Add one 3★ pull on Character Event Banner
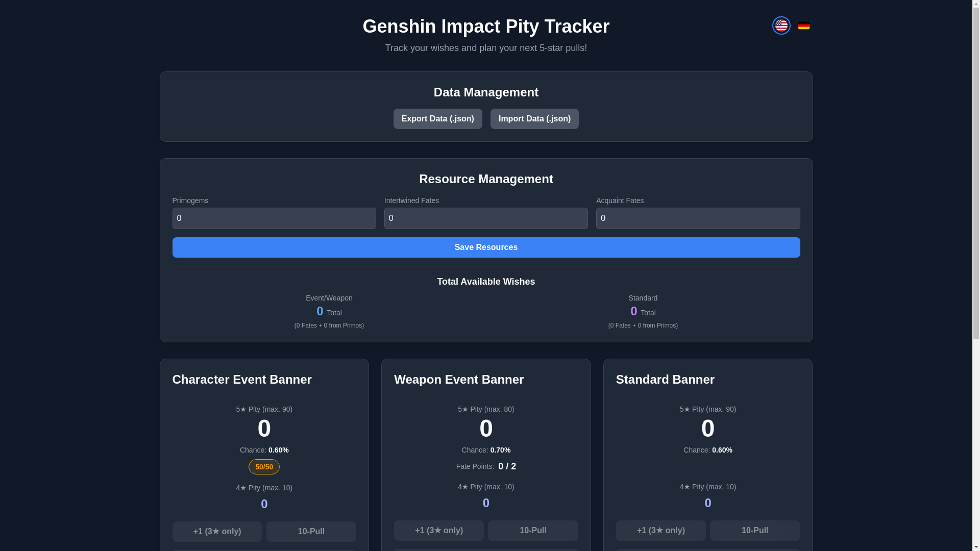The width and height of the screenshot is (980, 551). (x=217, y=532)
